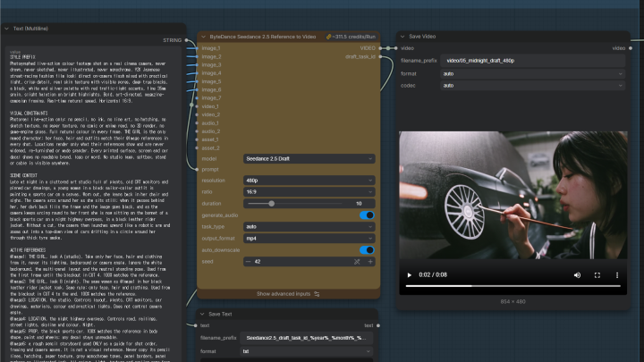Increment seed with plus icon
Viewport: 644px width, 362px height.
pos(370,261)
